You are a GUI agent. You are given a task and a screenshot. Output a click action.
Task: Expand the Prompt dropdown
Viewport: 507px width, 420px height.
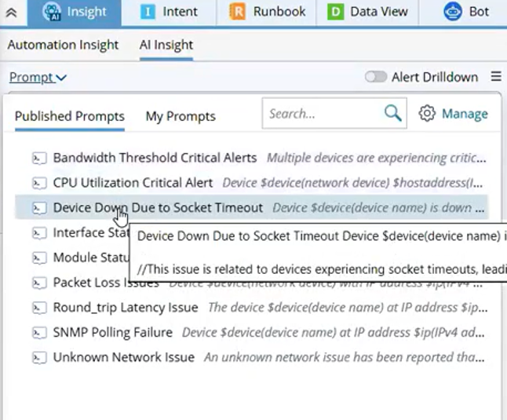point(38,77)
